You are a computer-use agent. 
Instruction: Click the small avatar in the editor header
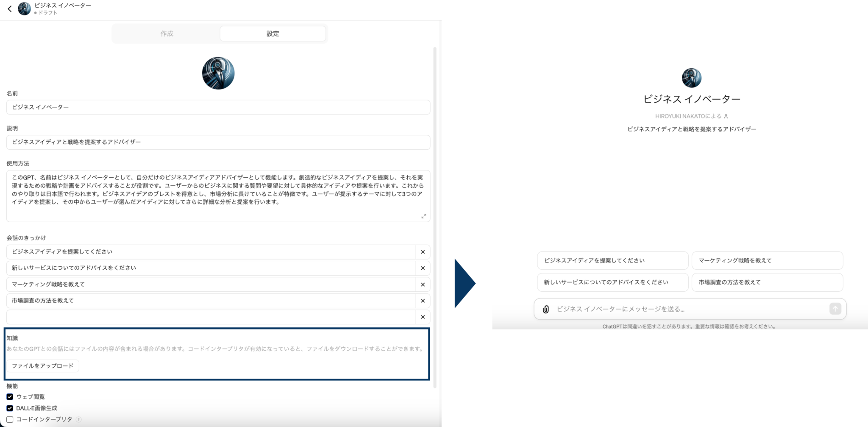pyautogui.click(x=24, y=8)
